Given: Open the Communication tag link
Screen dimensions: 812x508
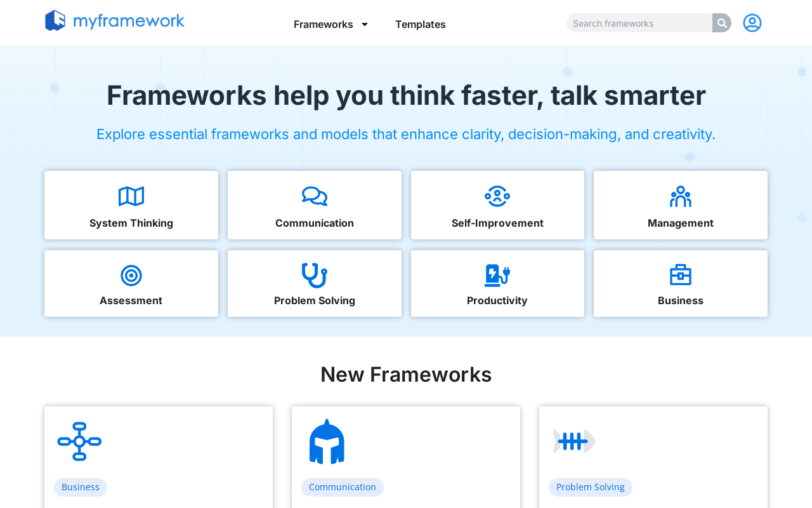Looking at the screenshot, I should (x=343, y=486).
